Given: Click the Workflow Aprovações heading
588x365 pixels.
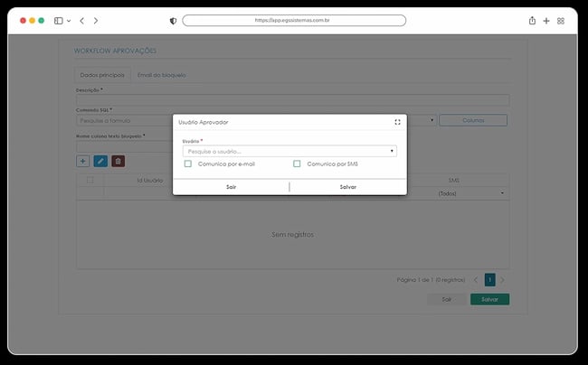Looking at the screenshot, I should pos(115,51).
